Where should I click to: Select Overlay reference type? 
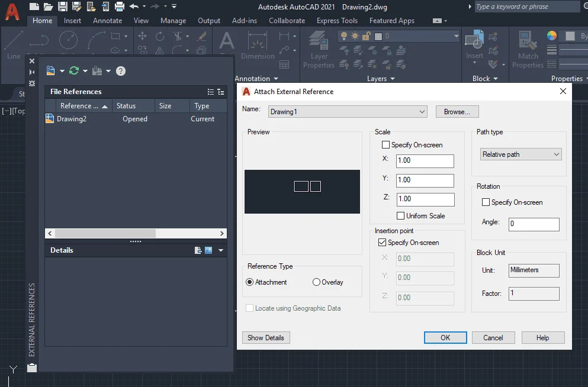point(316,282)
